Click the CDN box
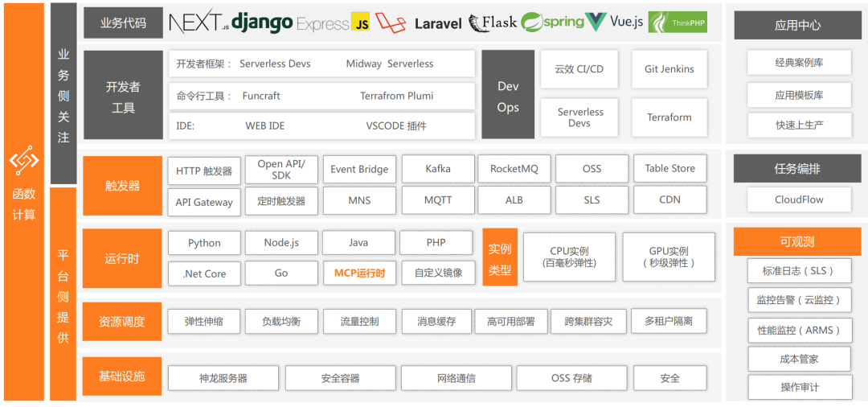This screenshot has width=868, height=407. (x=669, y=200)
